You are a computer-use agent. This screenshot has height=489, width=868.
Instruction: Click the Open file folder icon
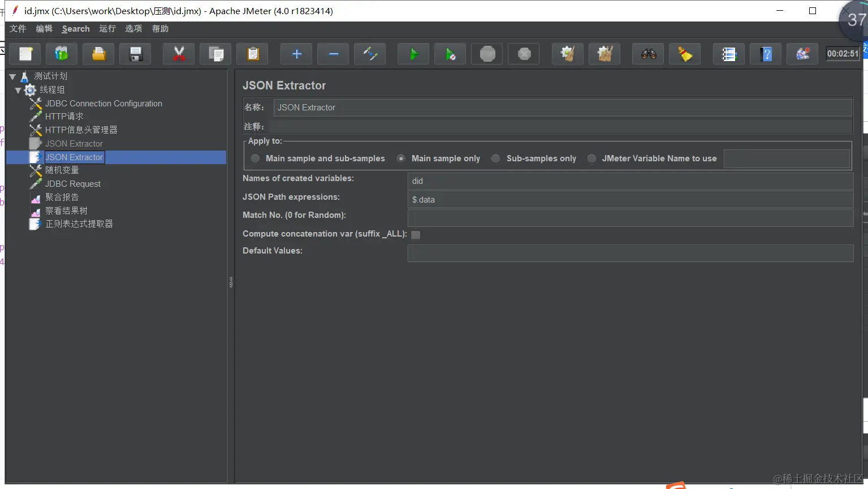(x=98, y=54)
